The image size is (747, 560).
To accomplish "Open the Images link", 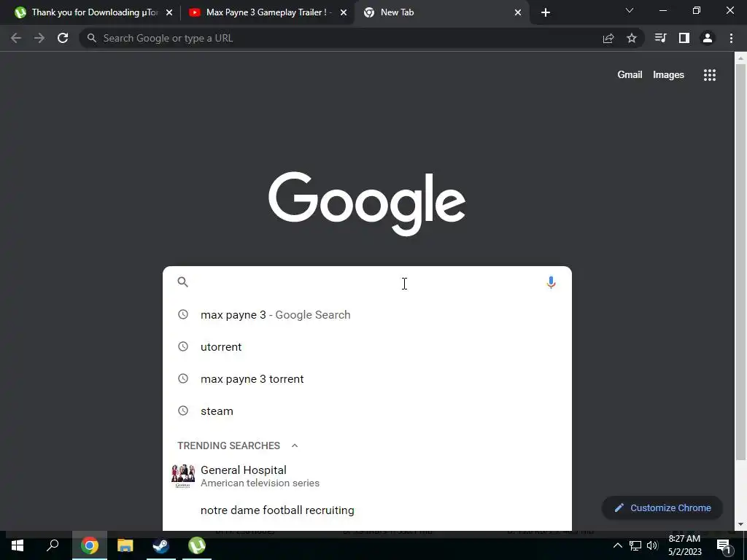I will pos(668,75).
